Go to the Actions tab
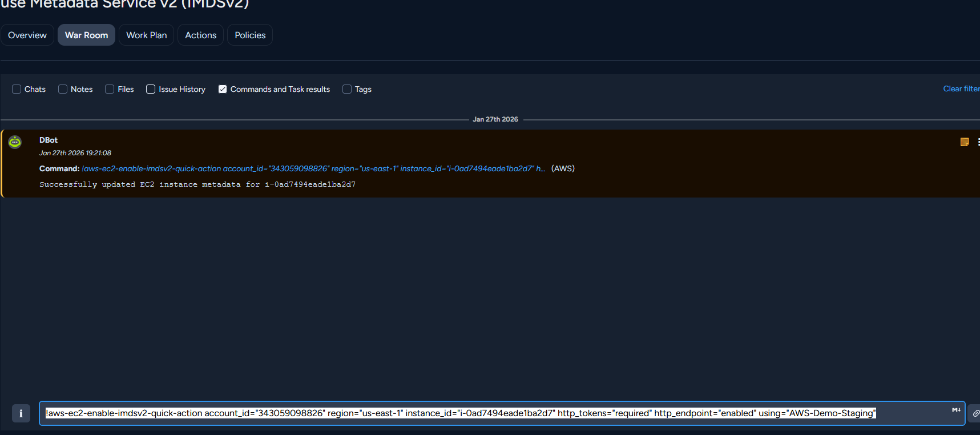Screen dimensions: 980x435 click(201, 35)
